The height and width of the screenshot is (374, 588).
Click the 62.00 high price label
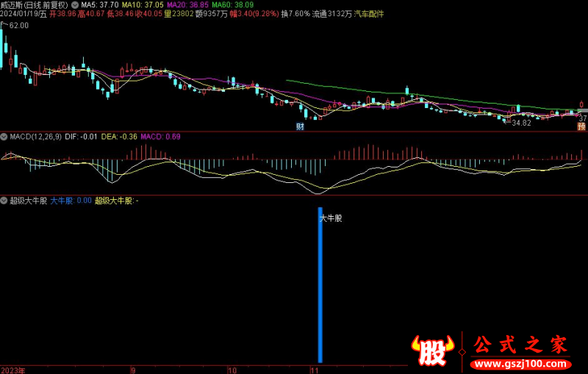[19, 26]
